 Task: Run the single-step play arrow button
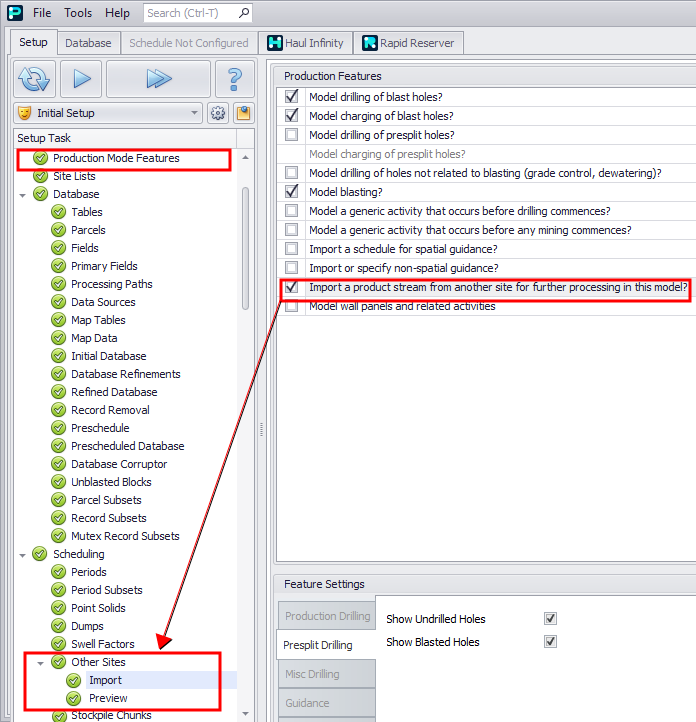pos(81,79)
